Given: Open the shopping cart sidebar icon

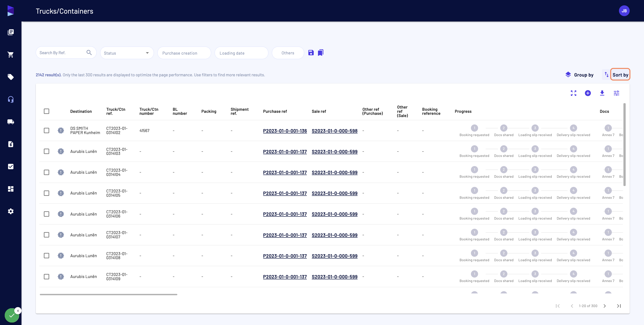Looking at the screenshot, I should click(x=11, y=55).
